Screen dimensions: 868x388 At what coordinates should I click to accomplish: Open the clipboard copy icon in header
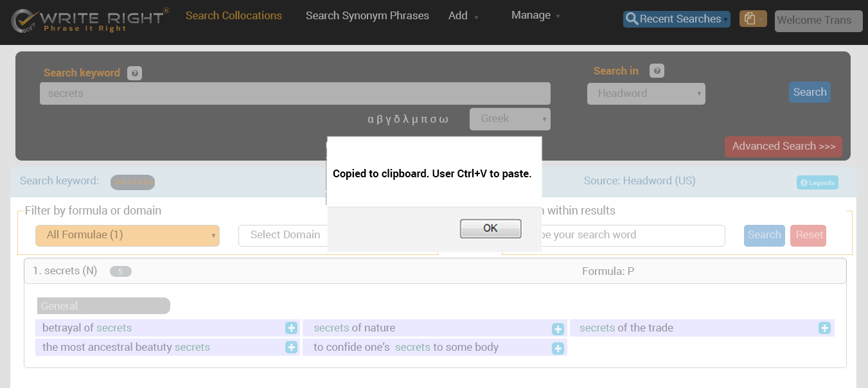point(752,19)
